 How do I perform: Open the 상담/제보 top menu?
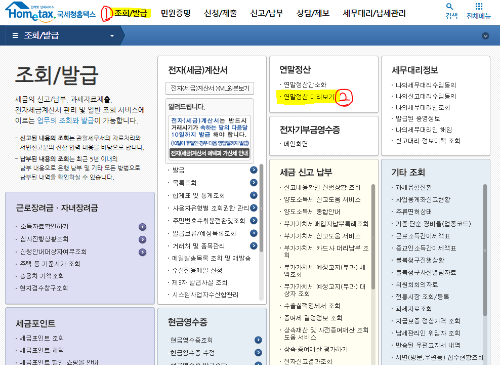tap(313, 13)
